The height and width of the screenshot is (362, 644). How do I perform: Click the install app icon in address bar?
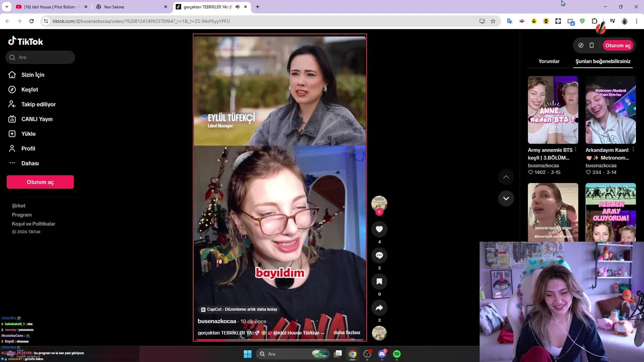click(482, 21)
